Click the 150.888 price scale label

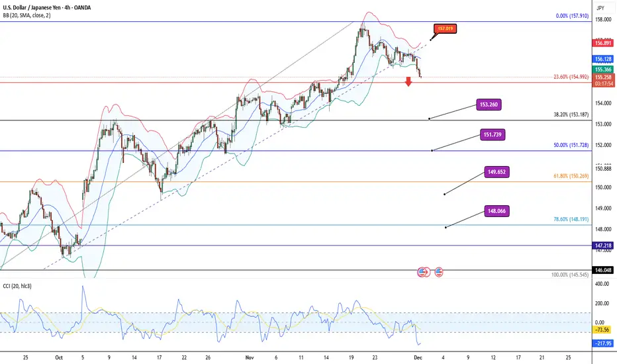click(x=603, y=169)
